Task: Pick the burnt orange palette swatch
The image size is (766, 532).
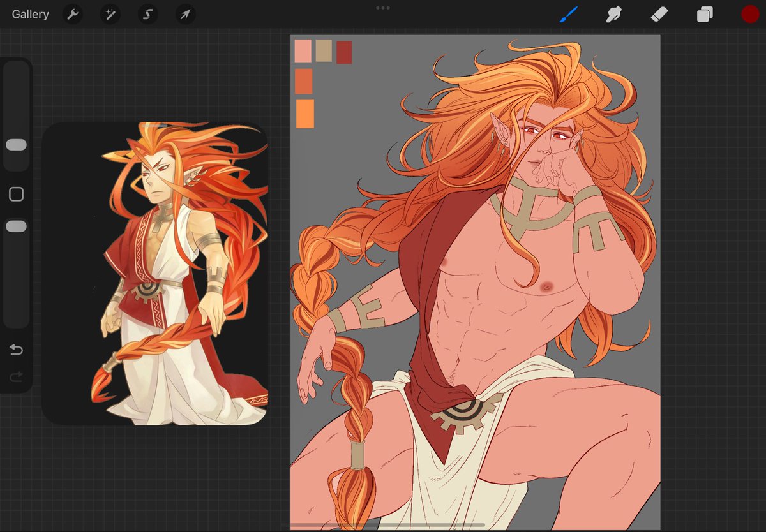Action: coord(304,81)
